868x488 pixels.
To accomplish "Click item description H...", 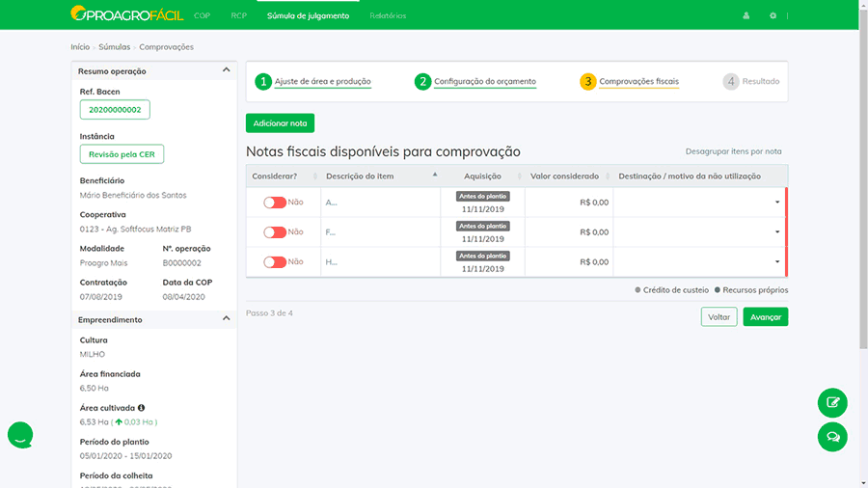I will [331, 262].
